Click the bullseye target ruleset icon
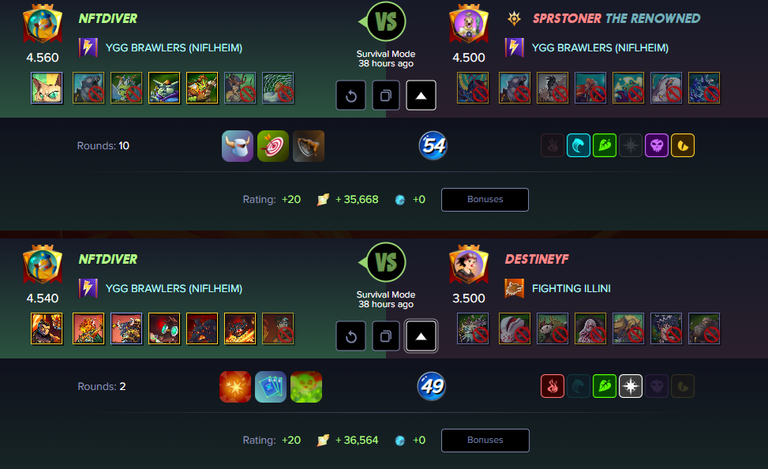 tap(273, 146)
